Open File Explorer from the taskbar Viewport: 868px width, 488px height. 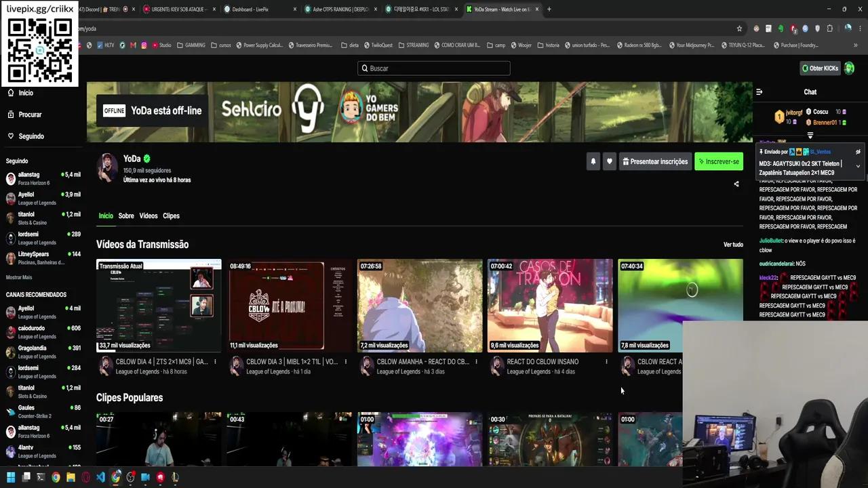pyautogui.click(x=71, y=477)
